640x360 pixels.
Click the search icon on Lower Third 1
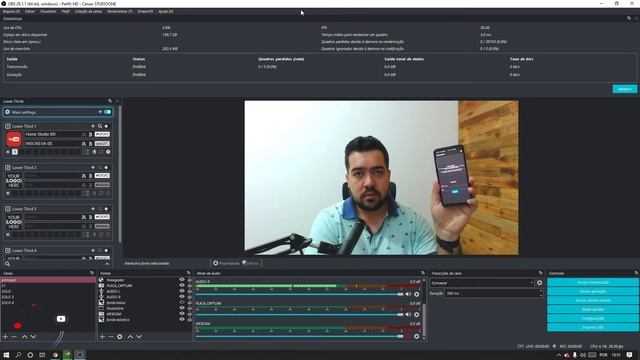(100, 126)
